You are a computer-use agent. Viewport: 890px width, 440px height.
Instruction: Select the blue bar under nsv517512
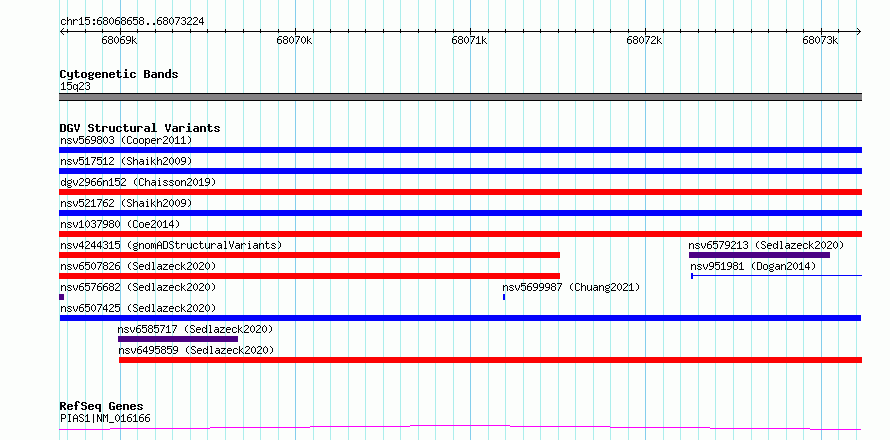tap(460, 171)
